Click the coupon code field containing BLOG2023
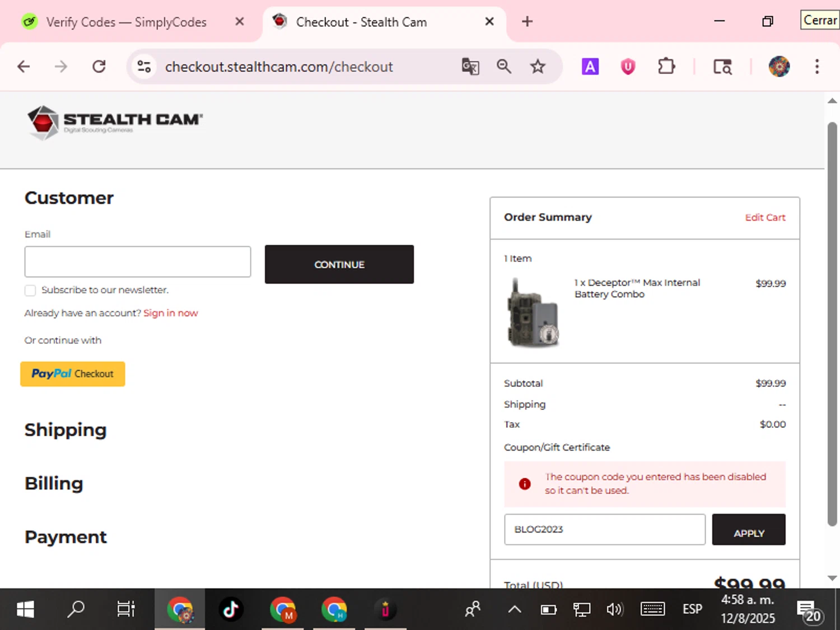This screenshot has width=840, height=630. 605,529
